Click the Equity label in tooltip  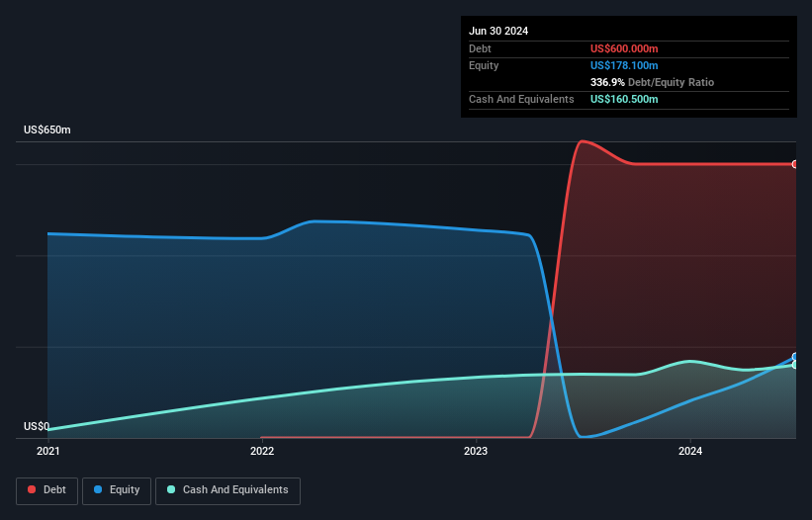[x=484, y=65]
